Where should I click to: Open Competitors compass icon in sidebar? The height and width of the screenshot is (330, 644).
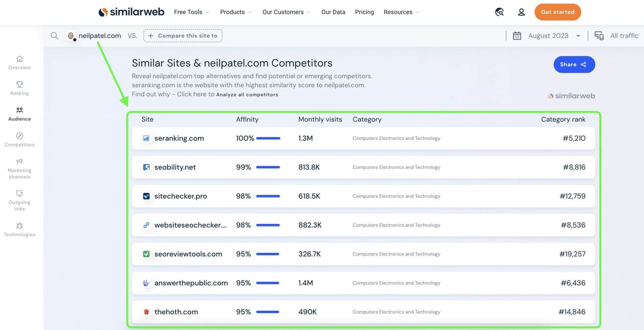[x=19, y=136]
